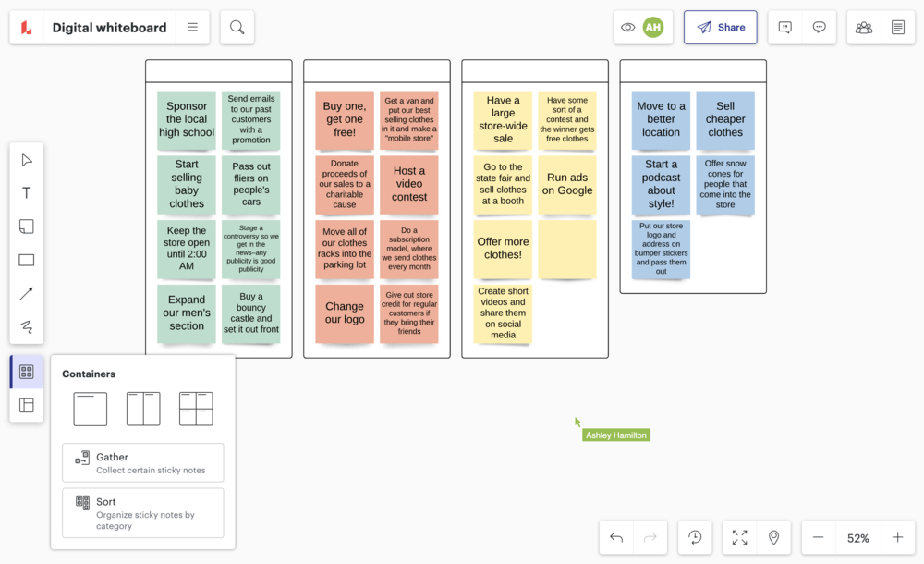Screen dimensions: 924x564
Task: Select the cursor selection tool
Action: click(26, 159)
